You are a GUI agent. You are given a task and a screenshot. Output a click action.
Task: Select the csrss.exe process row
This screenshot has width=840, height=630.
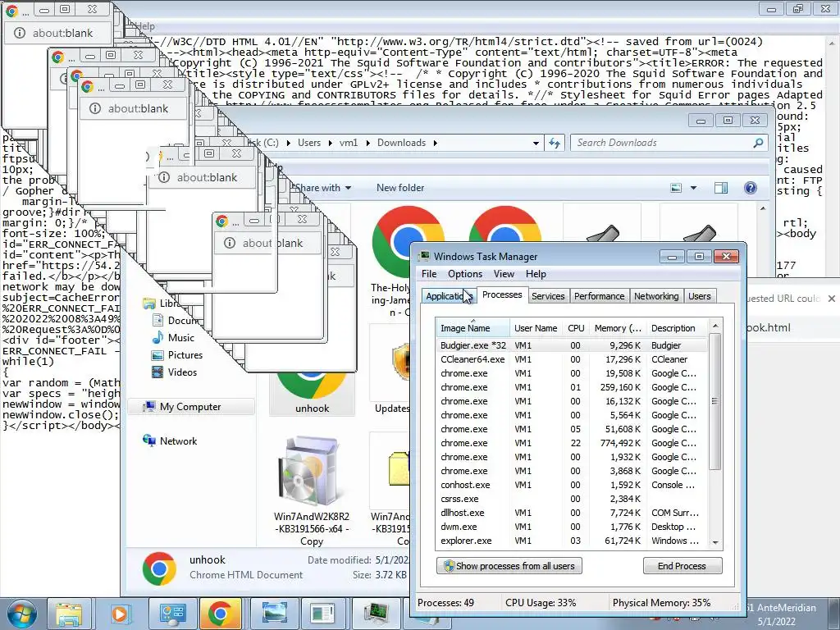point(571,499)
